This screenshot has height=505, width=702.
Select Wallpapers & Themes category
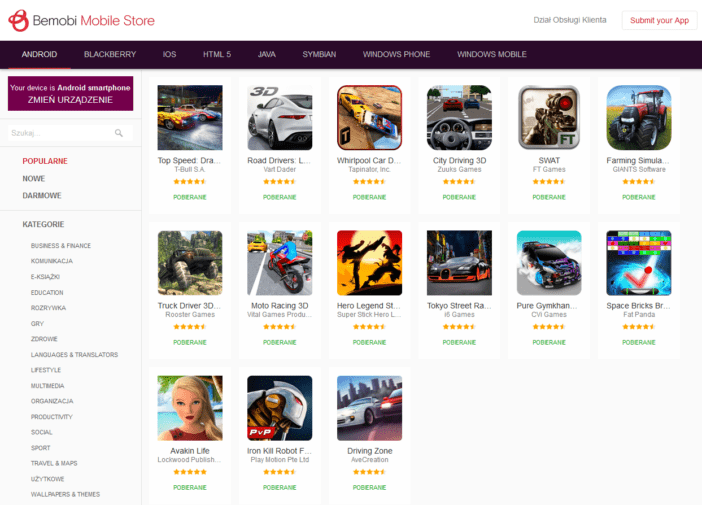click(65, 495)
